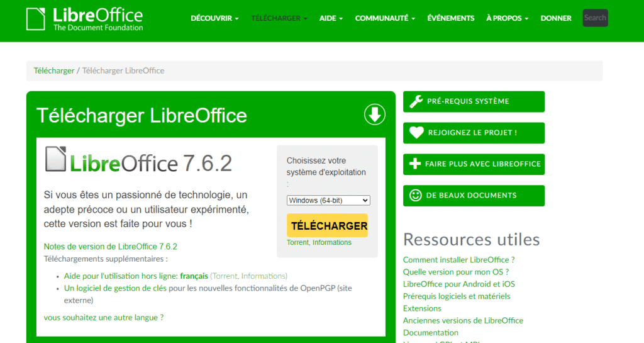The height and width of the screenshot is (343, 644).
Task: Open the Découvrir menu
Action: pos(214,18)
